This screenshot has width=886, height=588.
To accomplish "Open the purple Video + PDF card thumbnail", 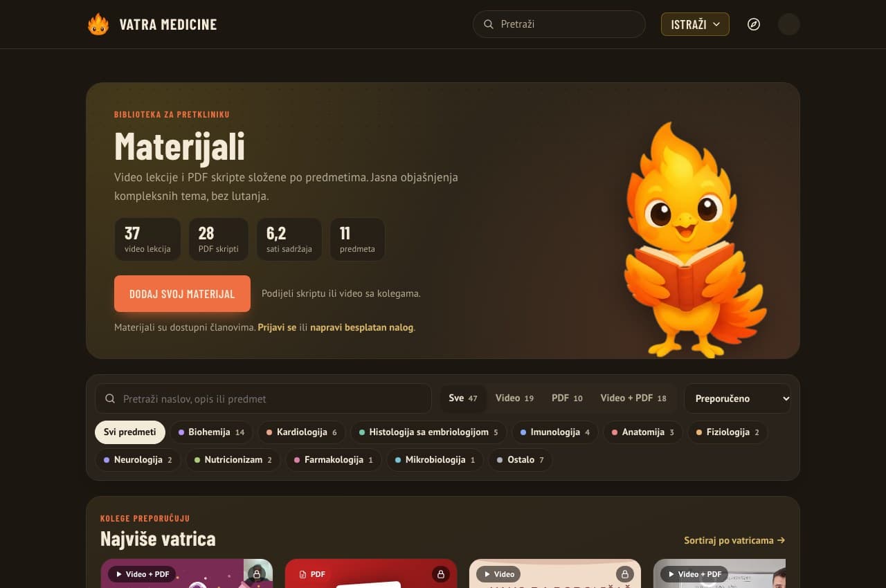I will click(187, 573).
